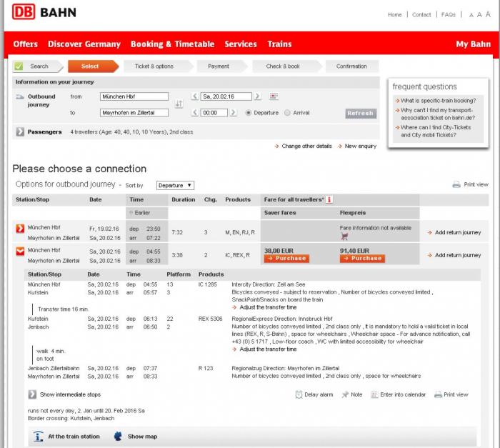This screenshot has height=448, width=500.
Task: Open the Discover Germany menu
Action: (84, 44)
